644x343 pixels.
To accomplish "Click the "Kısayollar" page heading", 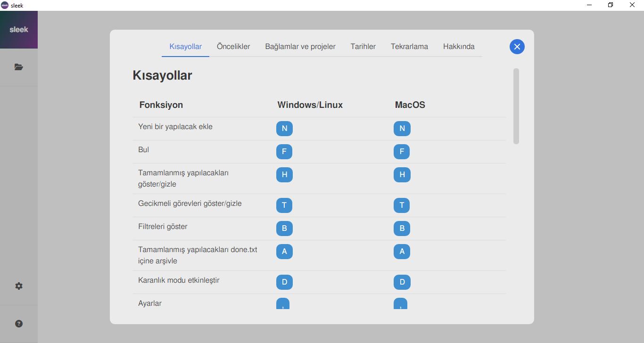I will coord(162,75).
